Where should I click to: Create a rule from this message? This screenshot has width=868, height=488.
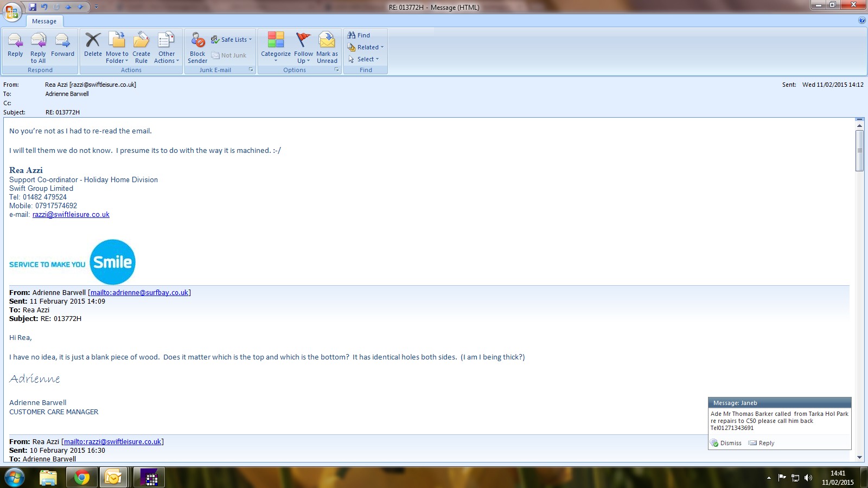tap(141, 48)
